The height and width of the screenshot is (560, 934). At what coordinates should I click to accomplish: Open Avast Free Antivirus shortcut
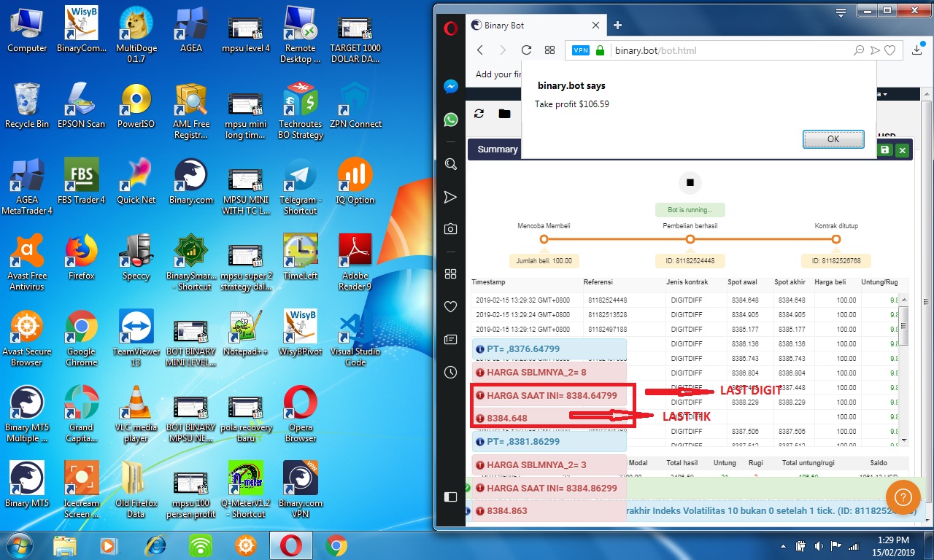coord(27,262)
